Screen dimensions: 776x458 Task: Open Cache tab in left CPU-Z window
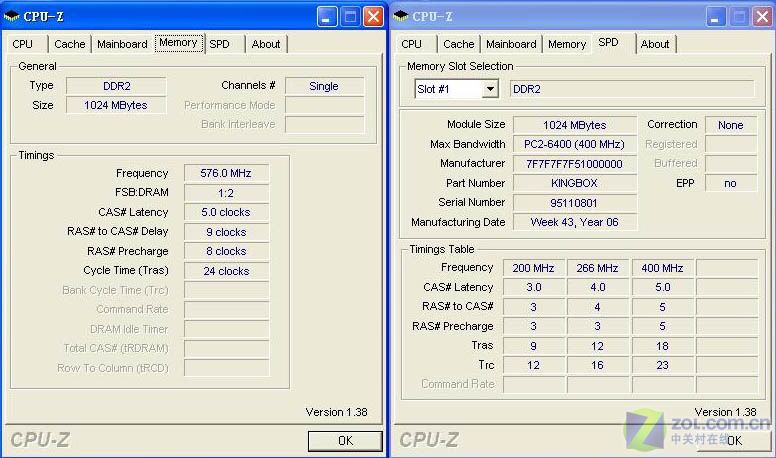point(70,44)
